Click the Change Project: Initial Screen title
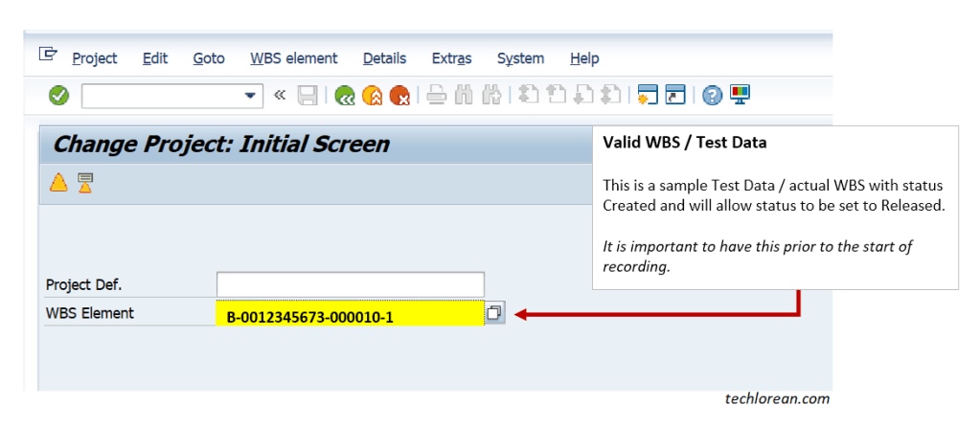The height and width of the screenshot is (427, 980). (x=221, y=145)
